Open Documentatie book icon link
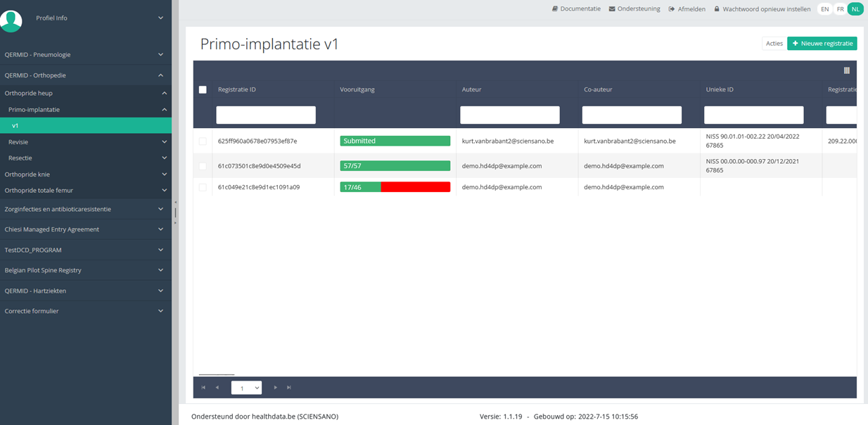 [x=555, y=9]
